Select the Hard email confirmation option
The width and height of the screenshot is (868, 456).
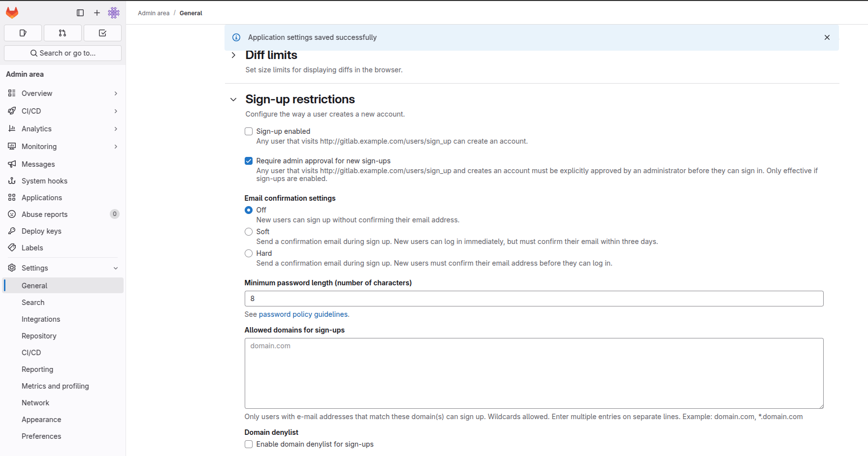coord(249,253)
